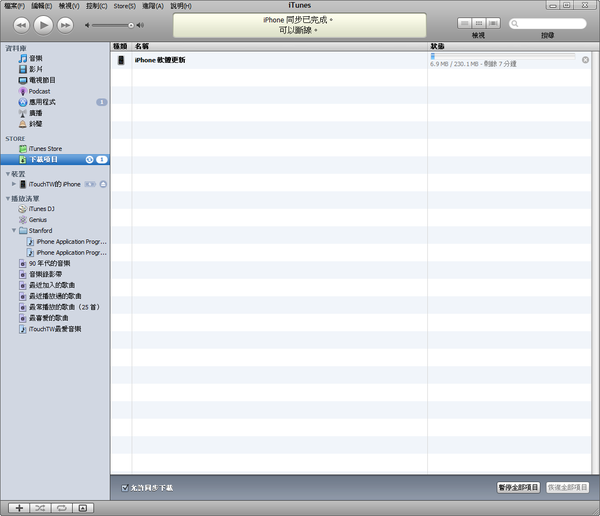The image size is (600, 516).
Task: Click the low-volume speaker icon
Action: click(87, 25)
